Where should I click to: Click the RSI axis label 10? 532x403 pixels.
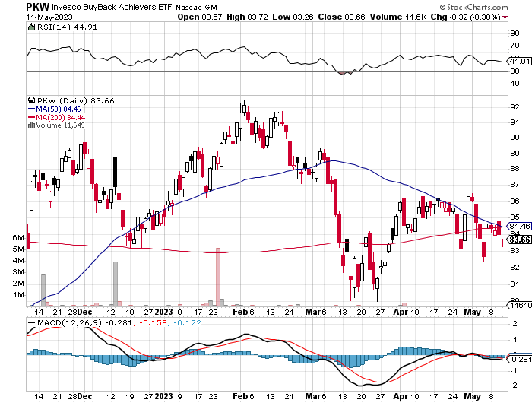tap(515, 83)
